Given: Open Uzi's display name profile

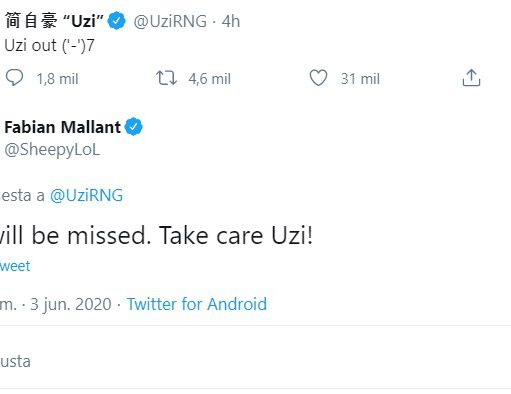Looking at the screenshot, I should click(55, 21).
